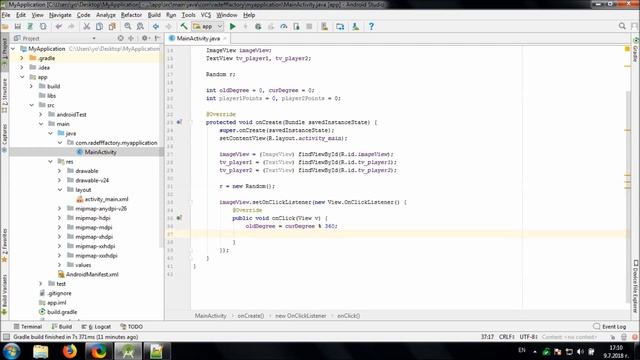Open Project Structure toolbar icon

coord(340,27)
